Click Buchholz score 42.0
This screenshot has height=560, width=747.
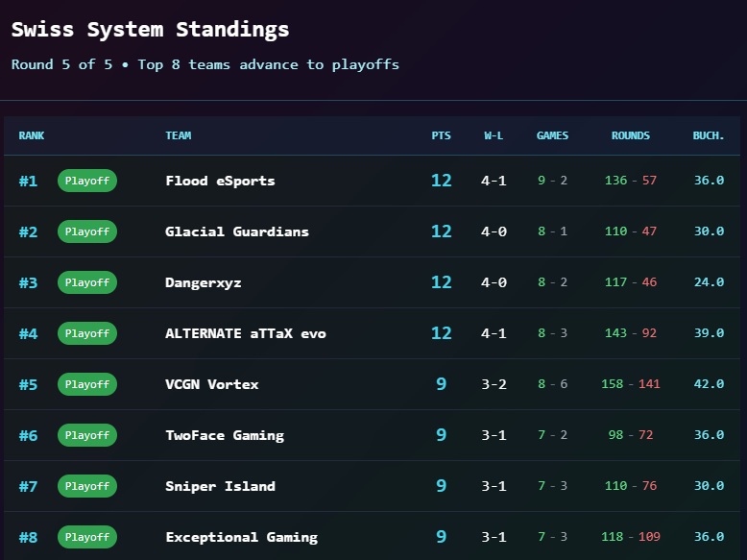point(709,384)
